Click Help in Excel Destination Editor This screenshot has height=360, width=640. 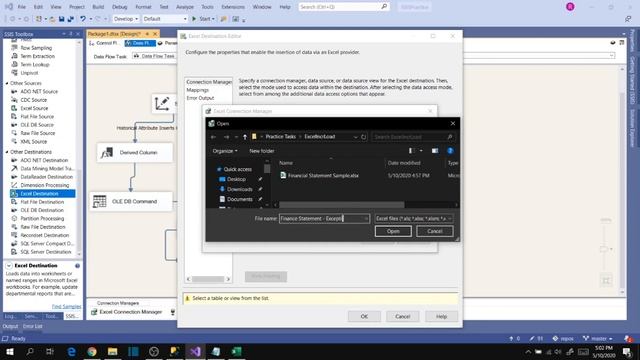(x=441, y=316)
